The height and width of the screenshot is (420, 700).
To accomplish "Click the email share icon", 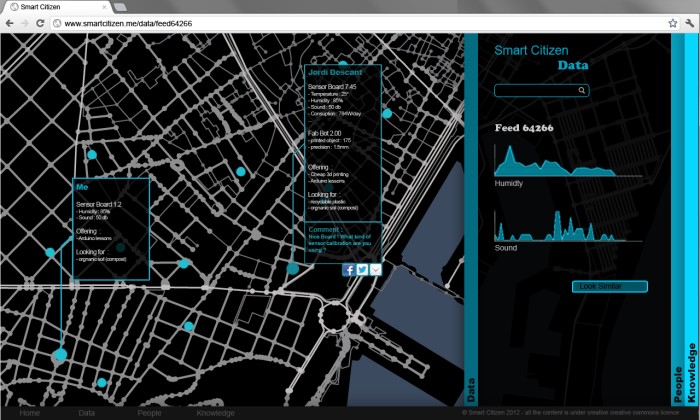I will (x=375, y=269).
